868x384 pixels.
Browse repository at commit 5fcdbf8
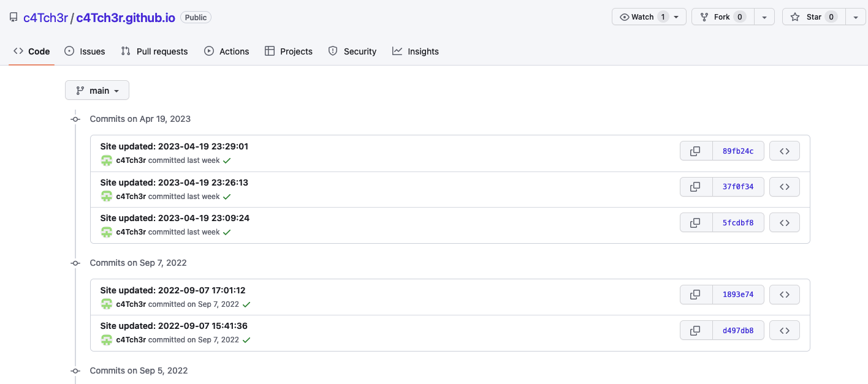[x=784, y=223]
